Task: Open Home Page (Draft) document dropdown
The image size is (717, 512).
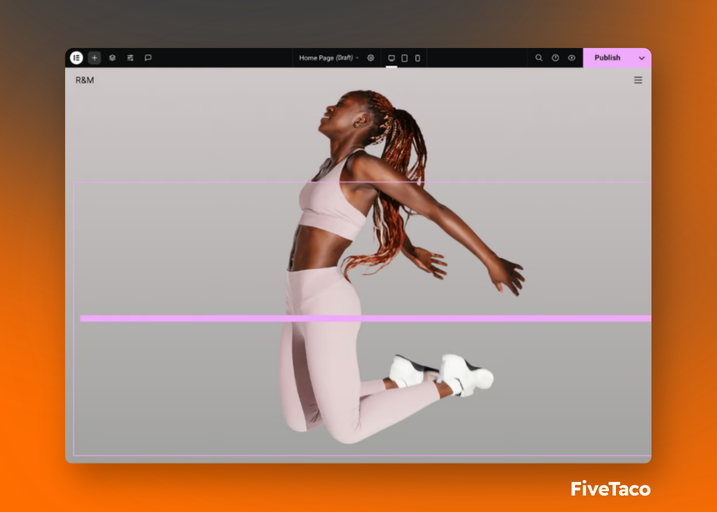Action: (x=329, y=58)
